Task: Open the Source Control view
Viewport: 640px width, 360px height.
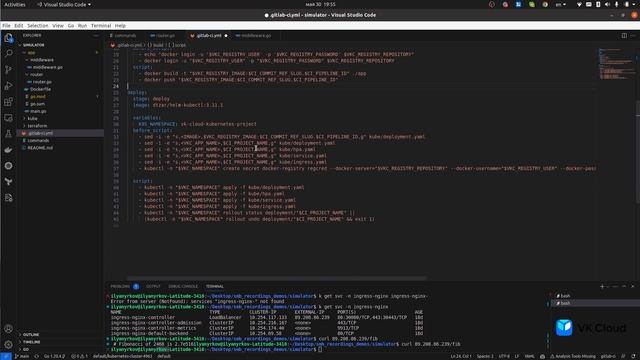Action: (x=8, y=69)
